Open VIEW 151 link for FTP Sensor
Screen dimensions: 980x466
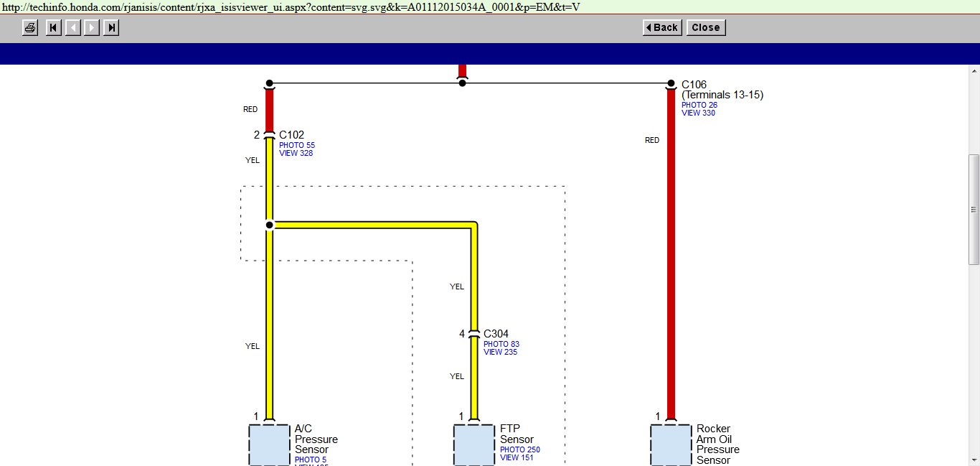517,457
